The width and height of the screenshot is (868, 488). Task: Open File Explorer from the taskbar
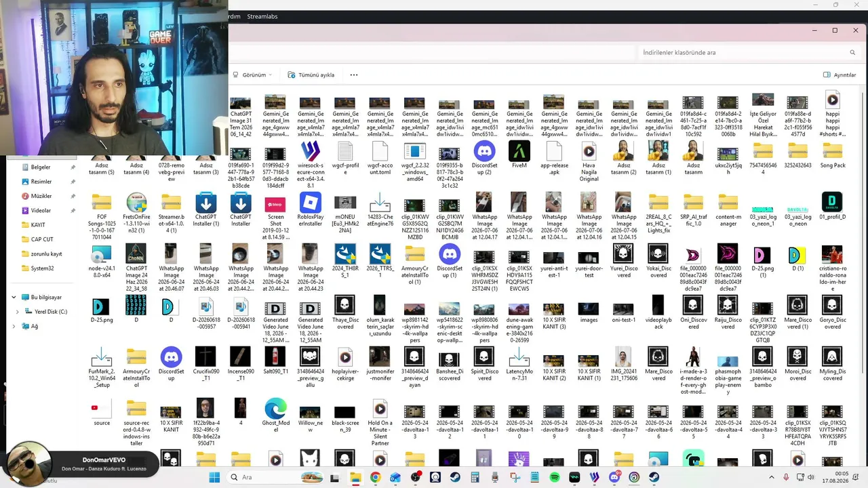(355, 477)
